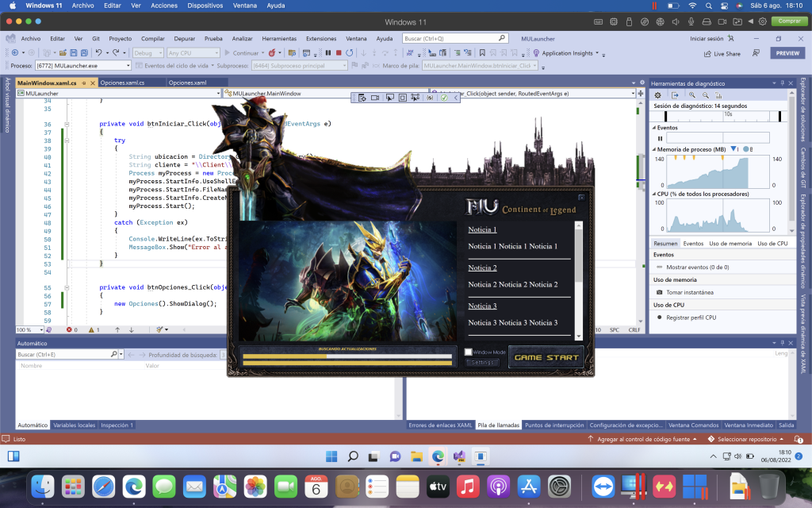The width and height of the screenshot is (812, 508).
Task: Collapse the CPU graph section
Action: pyautogui.click(x=653, y=194)
